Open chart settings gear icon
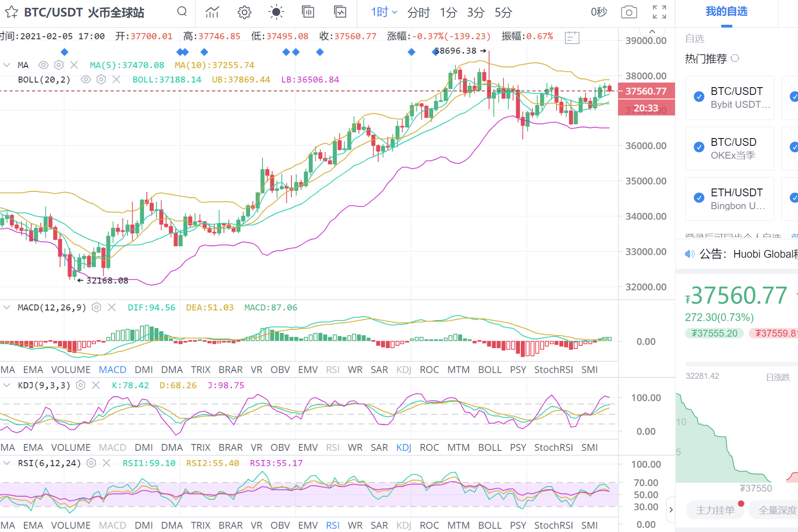Image resolution: width=798 pixels, height=532 pixels. pyautogui.click(x=244, y=12)
